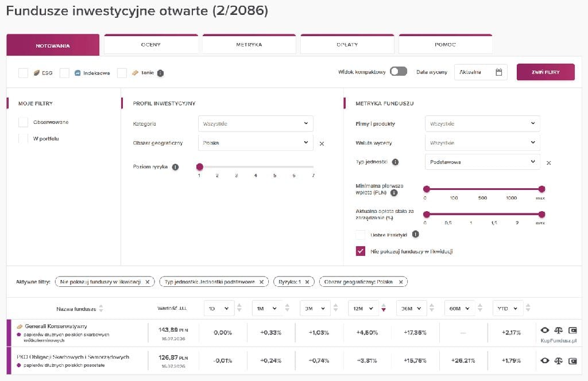Screen dimensions: 588x381
Task: Check the Obserwowane filter
Action: [23, 122]
